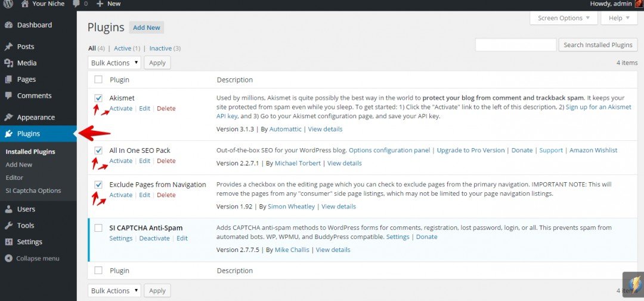Image resolution: width=644 pixels, height=301 pixels.
Task: Open the bottom Bulk Actions dropdown
Action: point(114,290)
